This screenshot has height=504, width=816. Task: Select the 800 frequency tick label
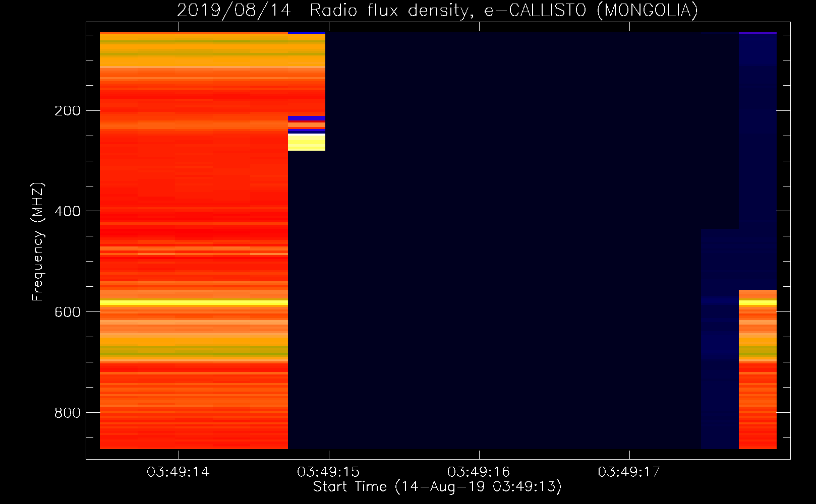(68, 413)
